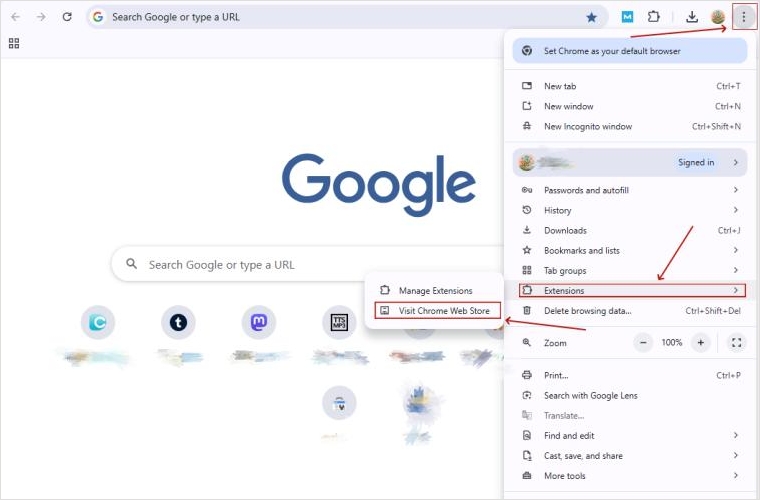The height and width of the screenshot is (500, 760).
Task: Open a New Incognito window
Action: pos(630,126)
